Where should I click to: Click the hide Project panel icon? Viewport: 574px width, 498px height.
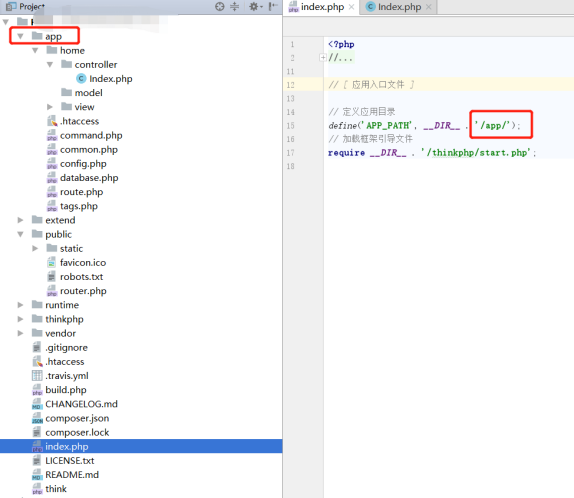tap(273, 6)
